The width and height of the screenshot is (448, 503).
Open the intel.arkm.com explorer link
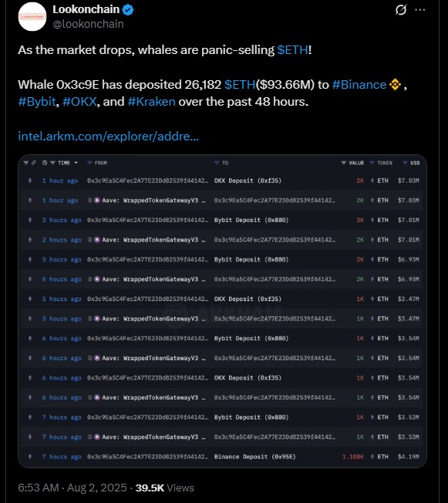tap(109, 137)
